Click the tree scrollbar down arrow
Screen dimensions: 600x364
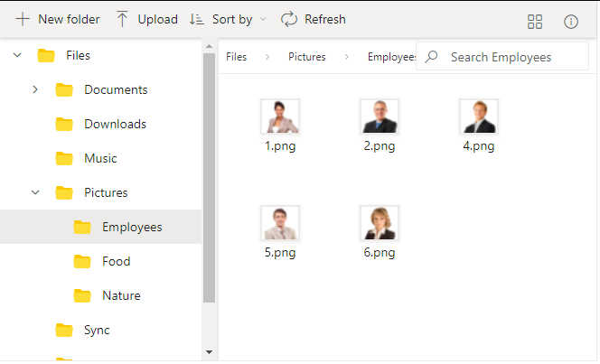pyautogui.click(x=209, y=352)
